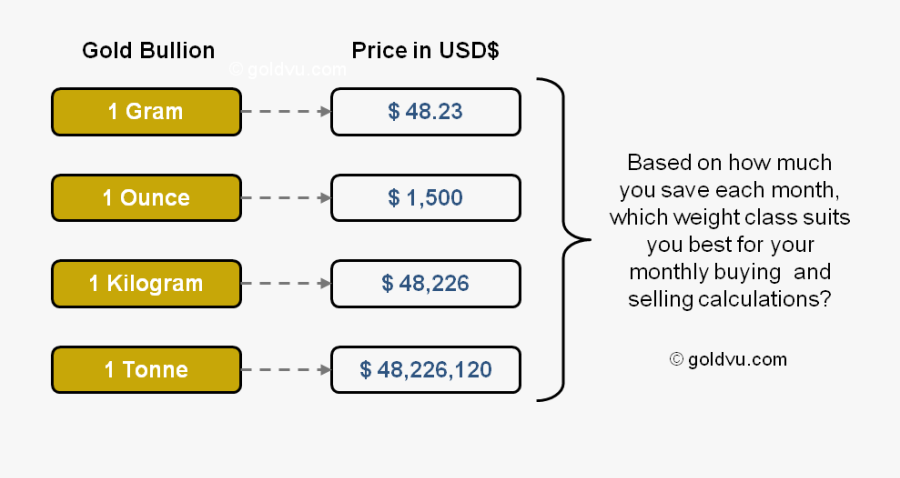
Task: Click the 'Based on how much' text line
Action: point(729,162)
